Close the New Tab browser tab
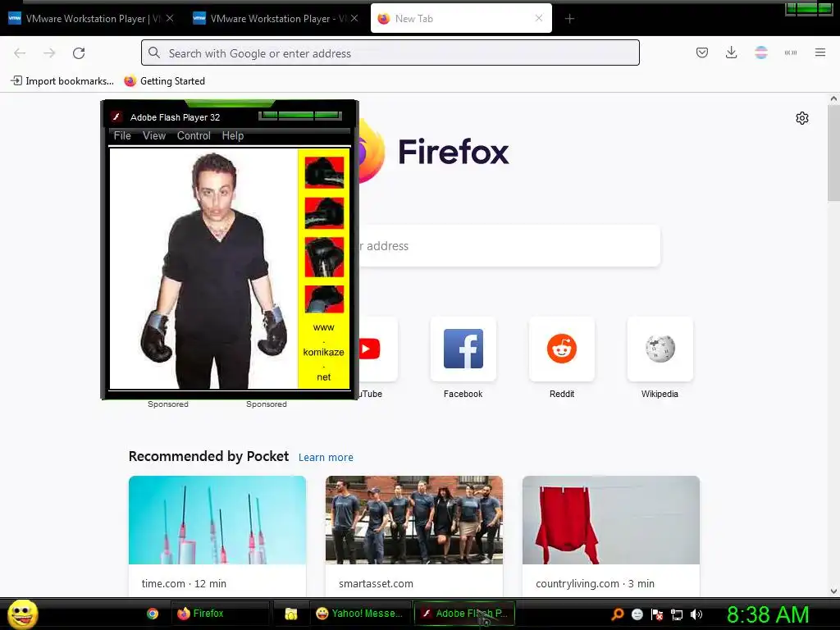 tap(539, 18)
